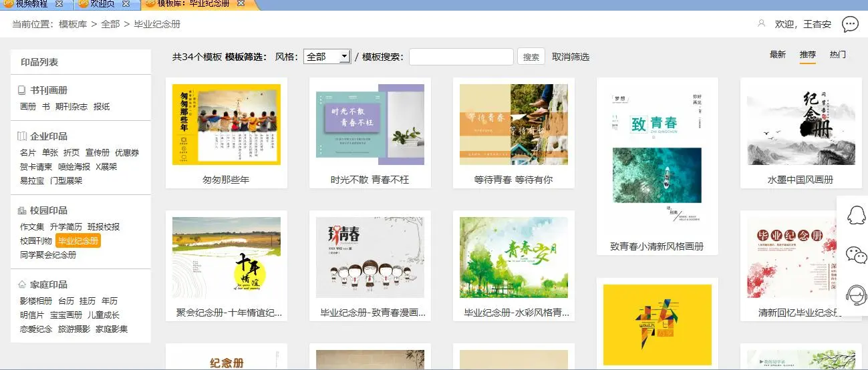
Task: Open 毕业纪念册-水彩风格 template thumbnail
Action: point(514,257)
